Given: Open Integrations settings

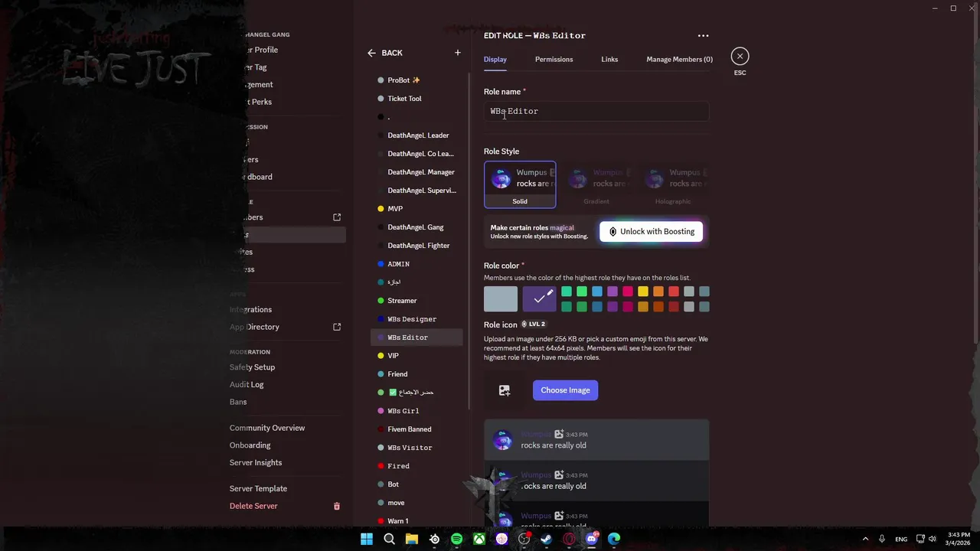Looking at the screenshot, I should point(250,309).
